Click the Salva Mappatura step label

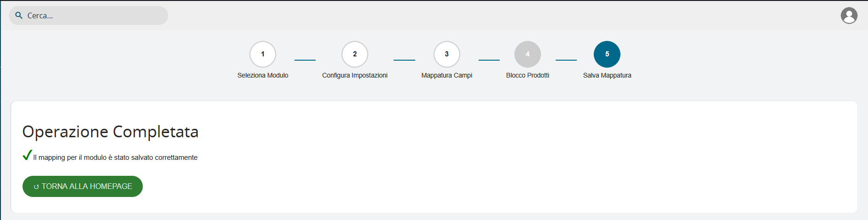(x=607, y=75)
